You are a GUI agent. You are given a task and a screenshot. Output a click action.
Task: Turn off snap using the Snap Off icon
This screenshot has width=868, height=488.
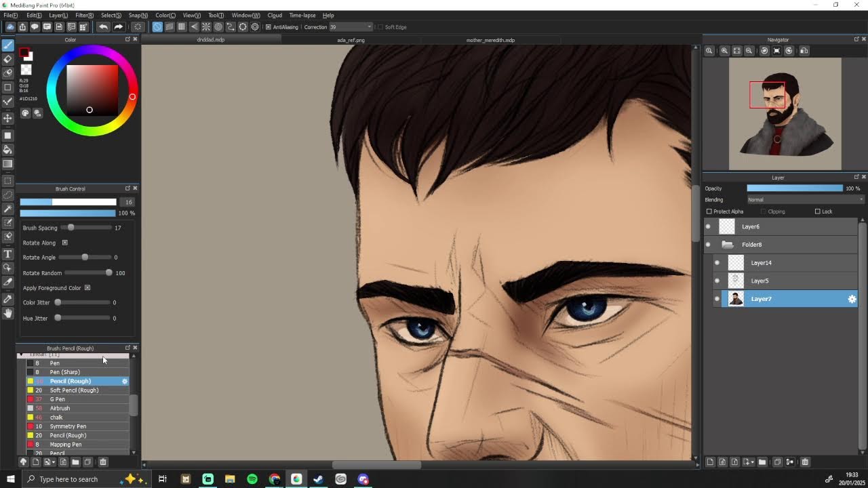pyautogui.click(x=157, y=27)
